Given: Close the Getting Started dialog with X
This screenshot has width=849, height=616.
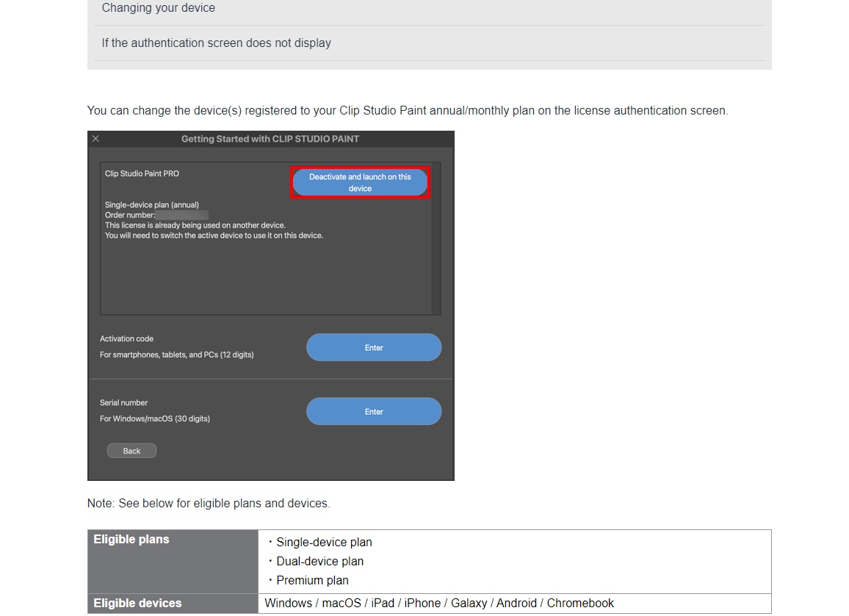Looking at the screenshot, I should pos(95,139).
